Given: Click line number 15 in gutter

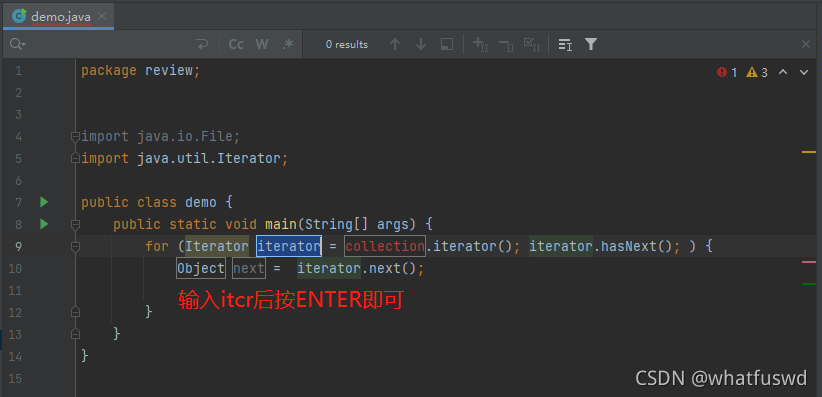Looking at the screenshot, I should (x=16, y=378).
